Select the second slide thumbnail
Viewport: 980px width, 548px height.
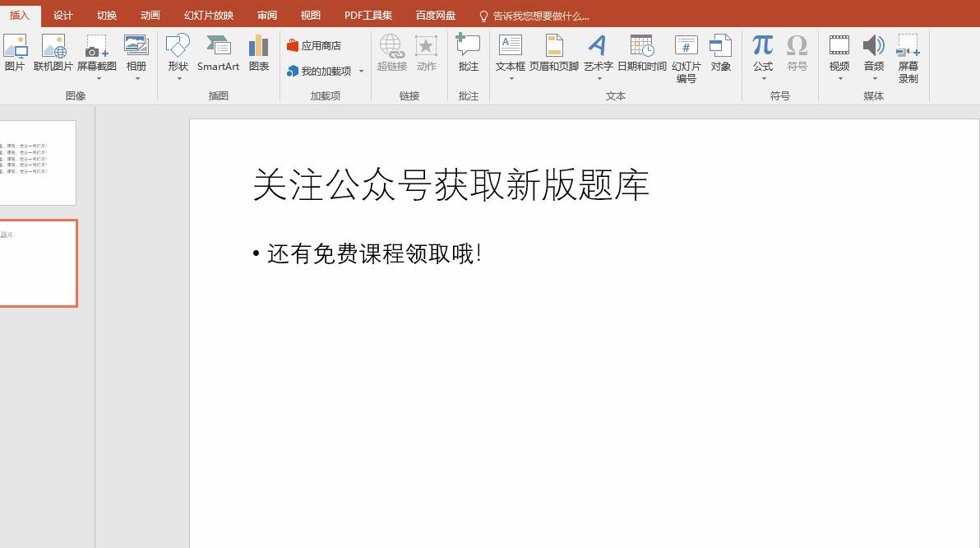37,263
